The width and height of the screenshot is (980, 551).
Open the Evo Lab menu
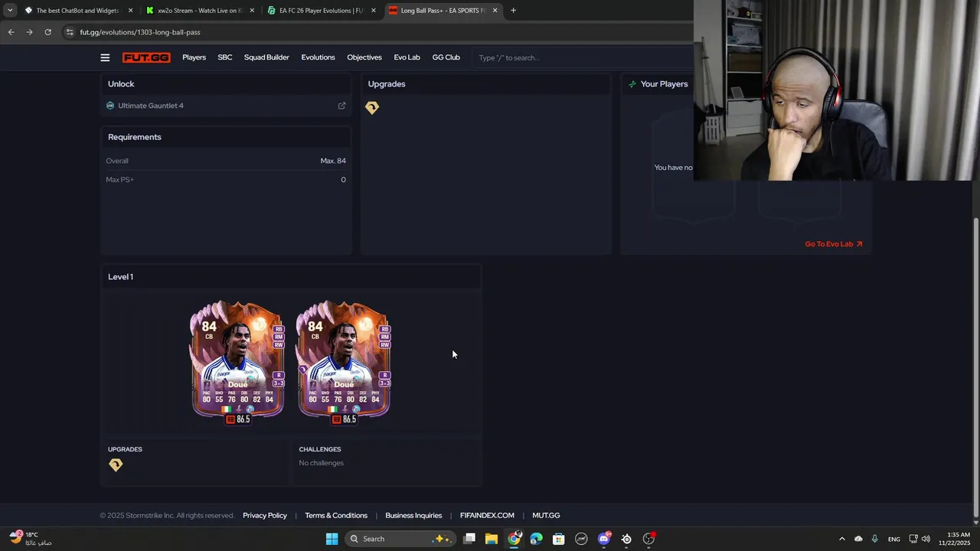(x=407, y=57)
